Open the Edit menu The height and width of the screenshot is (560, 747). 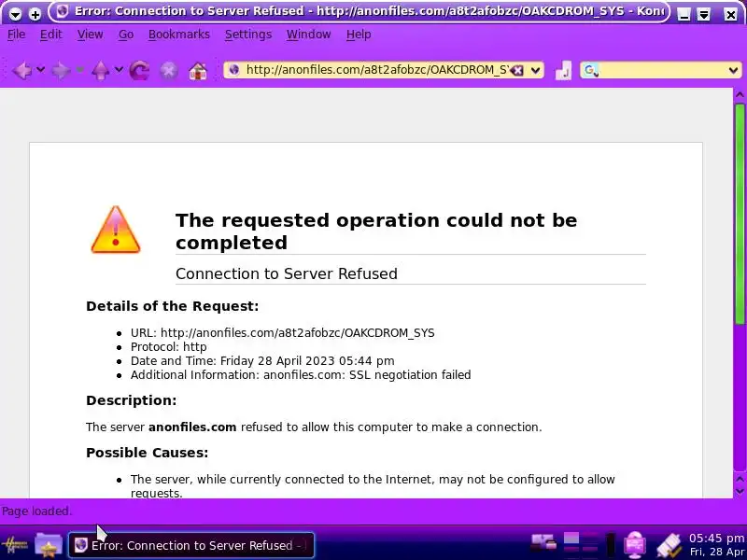pyautogui.click(x=51, y=35)
